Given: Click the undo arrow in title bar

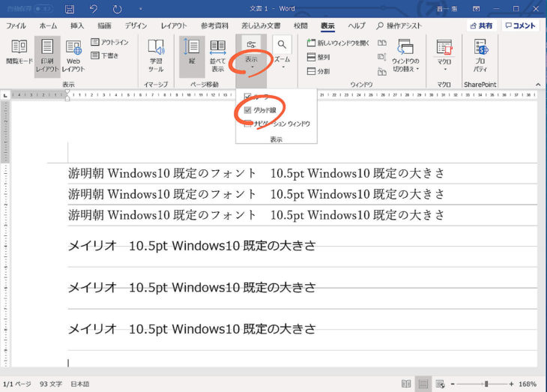Looking at the screenshot, I should click(x=93, y=10).
